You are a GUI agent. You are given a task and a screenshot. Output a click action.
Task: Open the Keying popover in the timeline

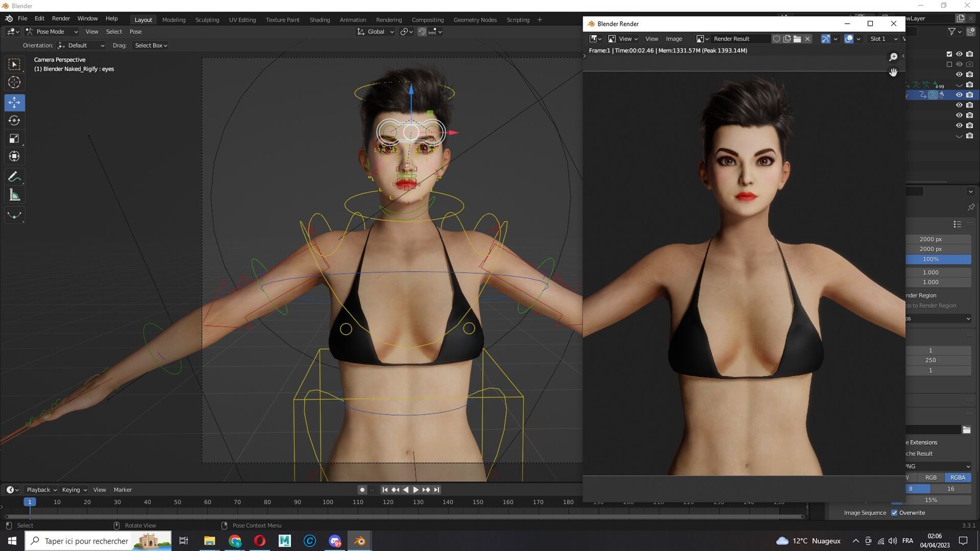[x=74, y=490]
